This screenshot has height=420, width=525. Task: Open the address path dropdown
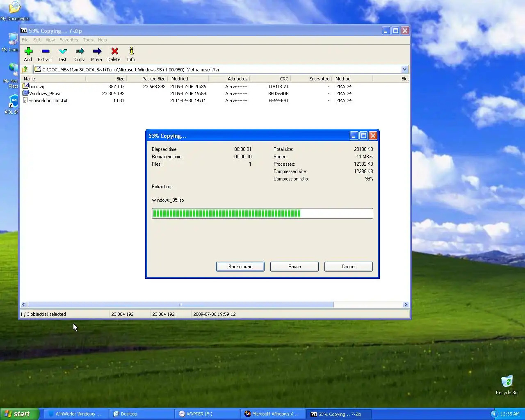(404, 69)
